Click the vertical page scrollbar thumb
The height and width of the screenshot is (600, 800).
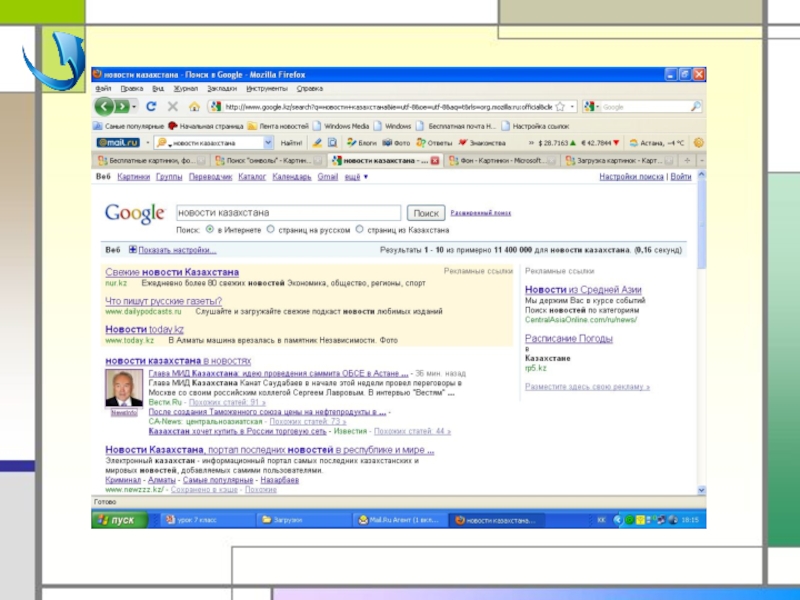(x=702, y=223)
